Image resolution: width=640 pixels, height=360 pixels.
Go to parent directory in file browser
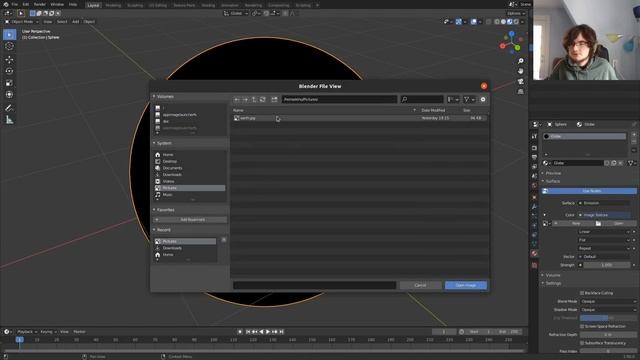254,100
